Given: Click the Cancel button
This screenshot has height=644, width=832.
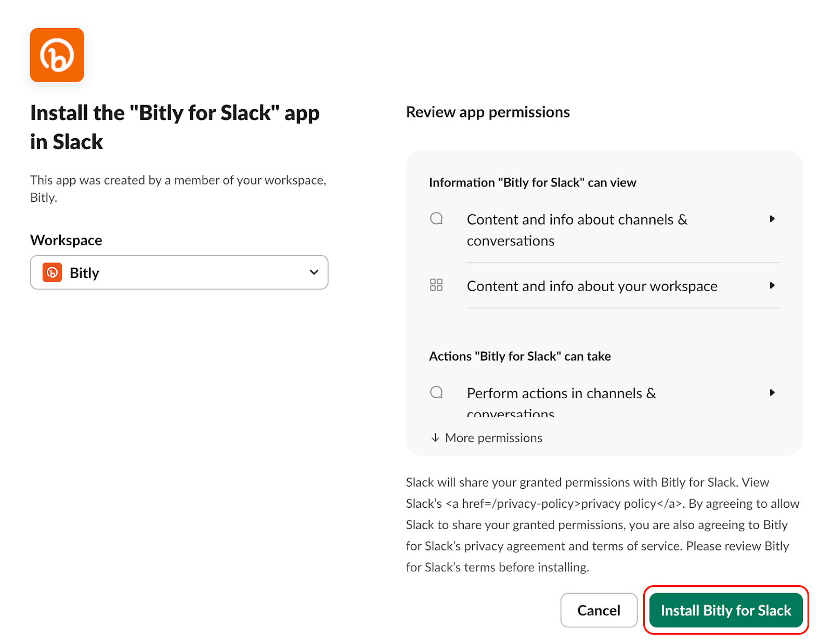Looking at the screenshot, I should click(x=599, y=610).
